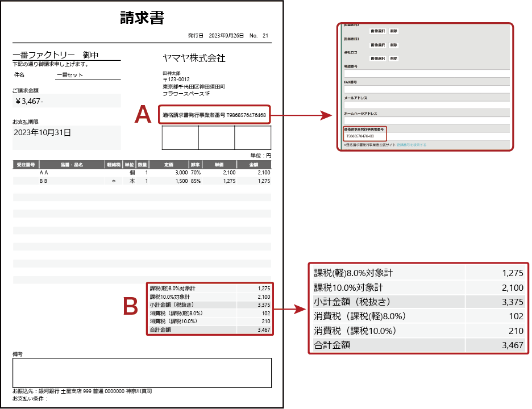Screen dimensions: 532x409
Task: Click 画像選択 button for 担当者印2
Action: pos(377,32)
